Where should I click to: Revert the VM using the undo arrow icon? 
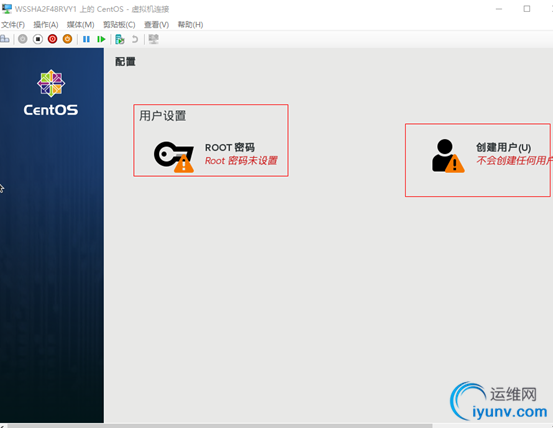(135, 39)
